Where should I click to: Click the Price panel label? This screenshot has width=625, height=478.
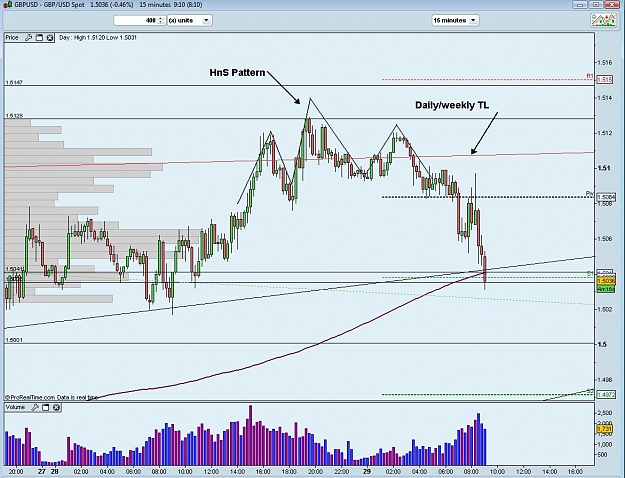pos(12,37)
